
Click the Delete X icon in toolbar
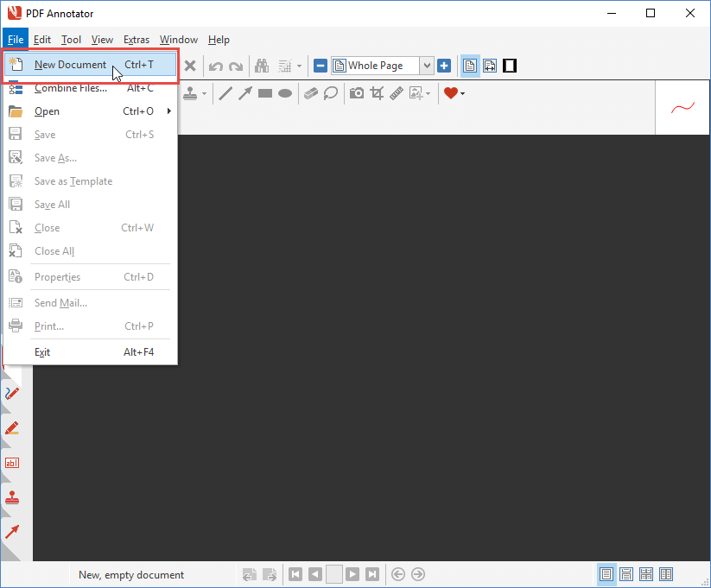click(190, 66)
